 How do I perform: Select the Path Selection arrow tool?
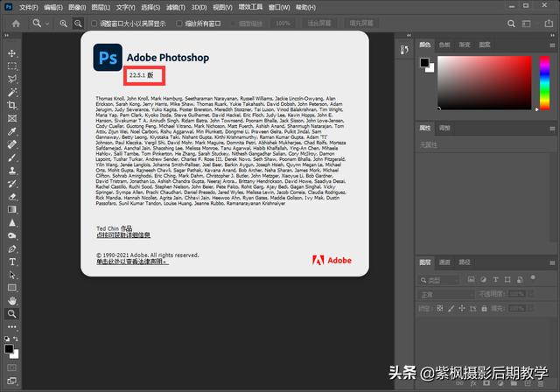11,275
